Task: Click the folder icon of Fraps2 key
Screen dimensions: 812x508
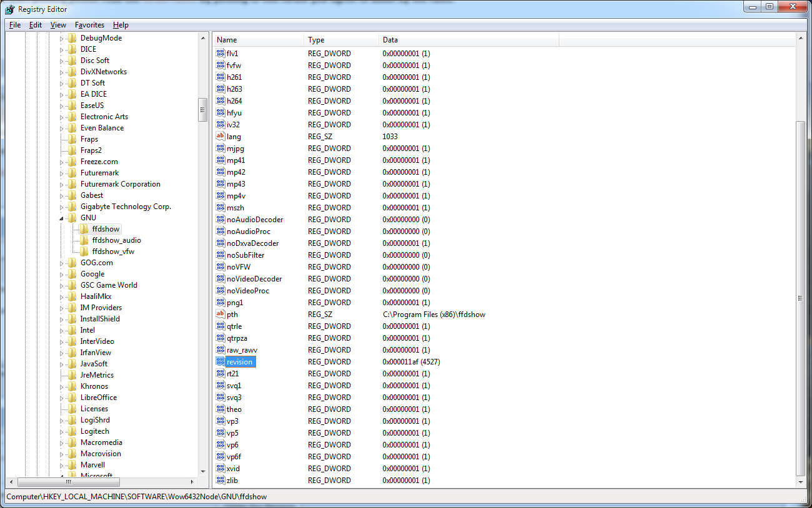Action: click(73, 150)
